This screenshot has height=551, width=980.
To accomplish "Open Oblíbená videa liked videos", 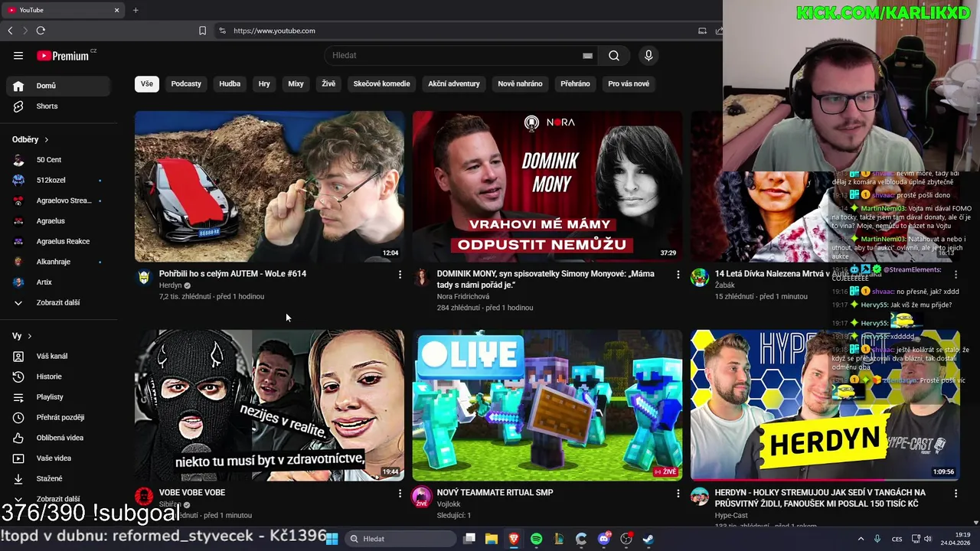I will point(58,438).
